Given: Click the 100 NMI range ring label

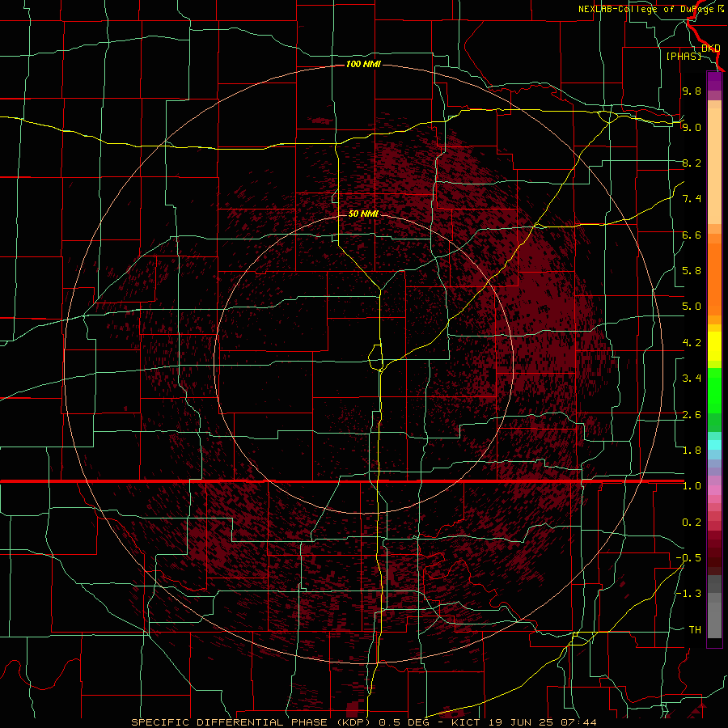Looking at the screenshot, I should [x=363, y=64].
